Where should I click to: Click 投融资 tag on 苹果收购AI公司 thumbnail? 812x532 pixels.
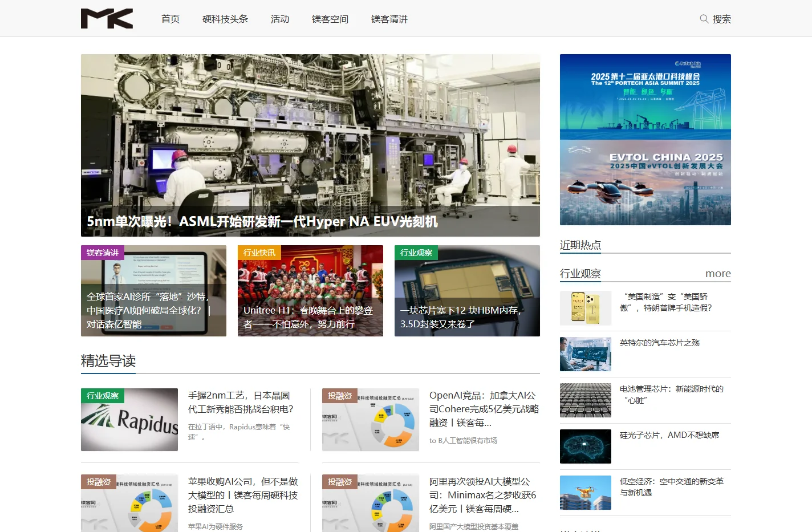[99, 482]
